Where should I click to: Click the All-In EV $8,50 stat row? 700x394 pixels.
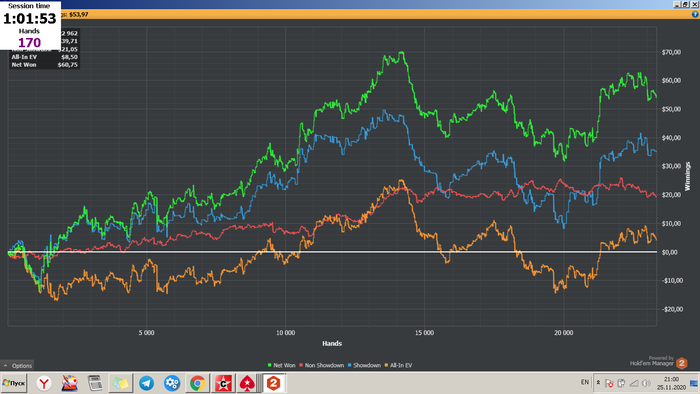tap(45, 57)
